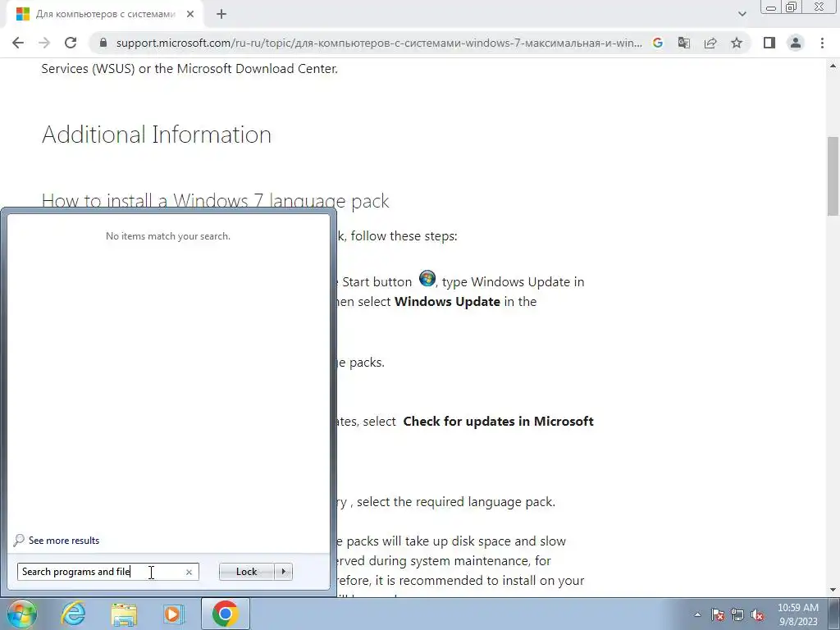Open Windows Explorer from the taskbar
840x630 pixels.
point(124,614)
